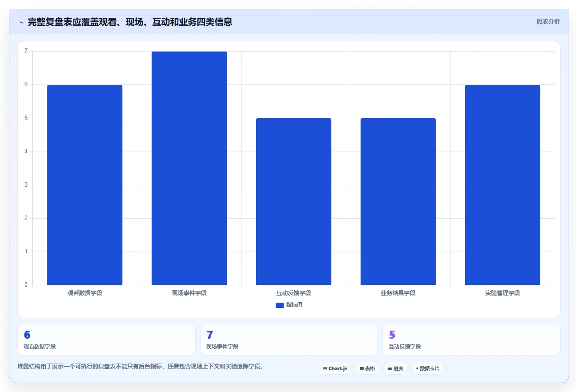The height and width of the screenshot is (392, 578).
Task: Select the 数据卡片 tag chip
Action: (x=427, y=368)
